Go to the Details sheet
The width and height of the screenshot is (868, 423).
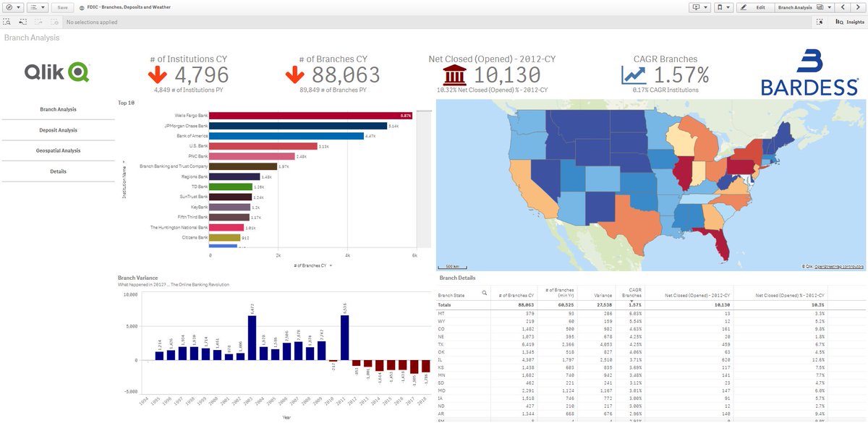(x=58, y=171)
